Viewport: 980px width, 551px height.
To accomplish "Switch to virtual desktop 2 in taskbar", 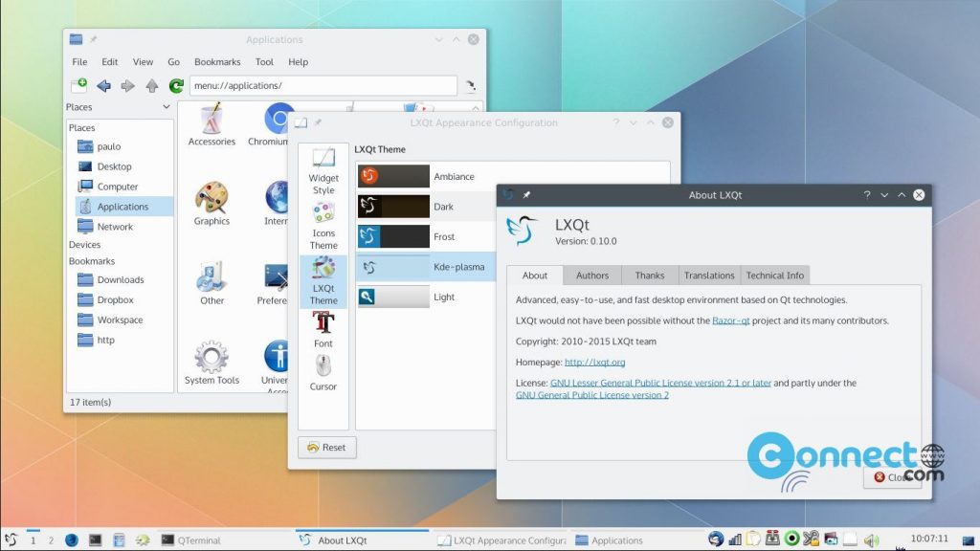I will coord(52,539).
